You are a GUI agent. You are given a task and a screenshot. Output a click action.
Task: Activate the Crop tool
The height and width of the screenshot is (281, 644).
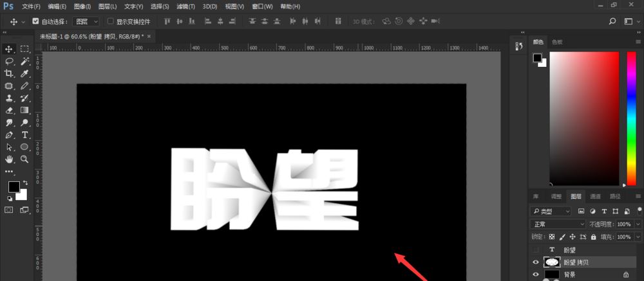(x=8, y=73)
